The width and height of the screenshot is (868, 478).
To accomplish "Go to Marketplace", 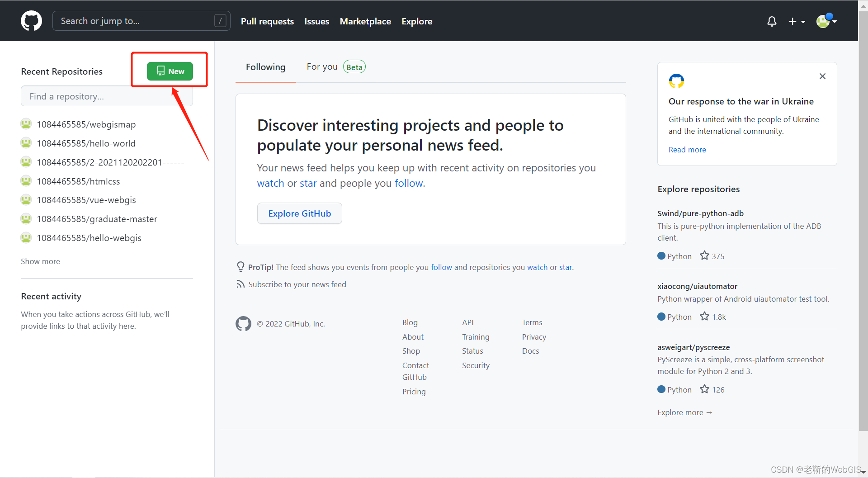I will [x=365, y=21].
